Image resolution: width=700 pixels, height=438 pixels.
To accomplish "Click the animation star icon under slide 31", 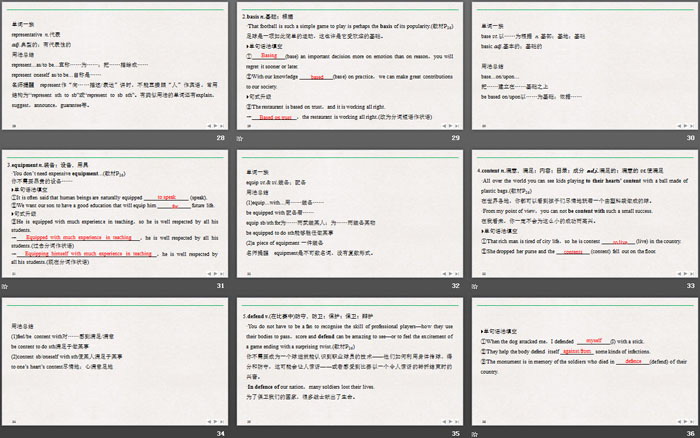I will tap(4, 286).
